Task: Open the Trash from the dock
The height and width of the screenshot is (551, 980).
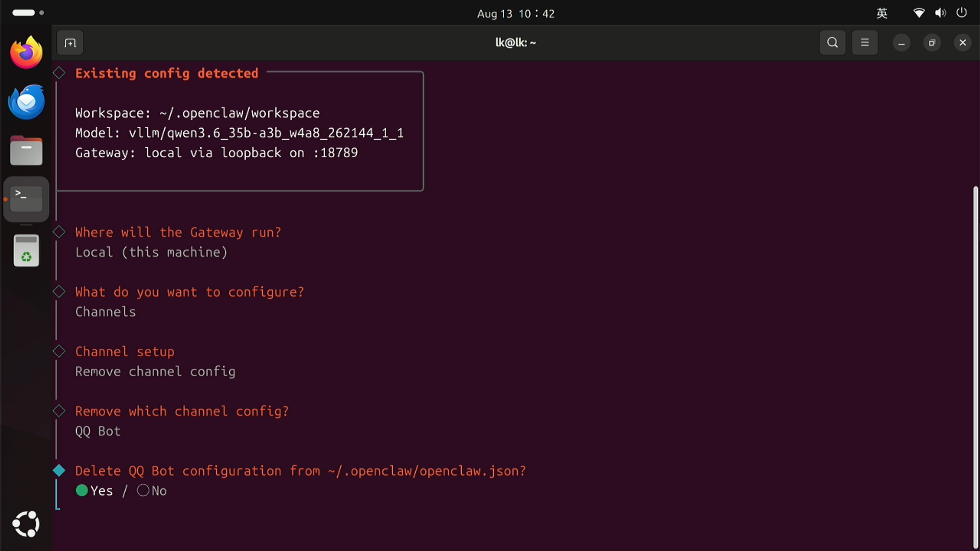Action: [x=26, y=251]
